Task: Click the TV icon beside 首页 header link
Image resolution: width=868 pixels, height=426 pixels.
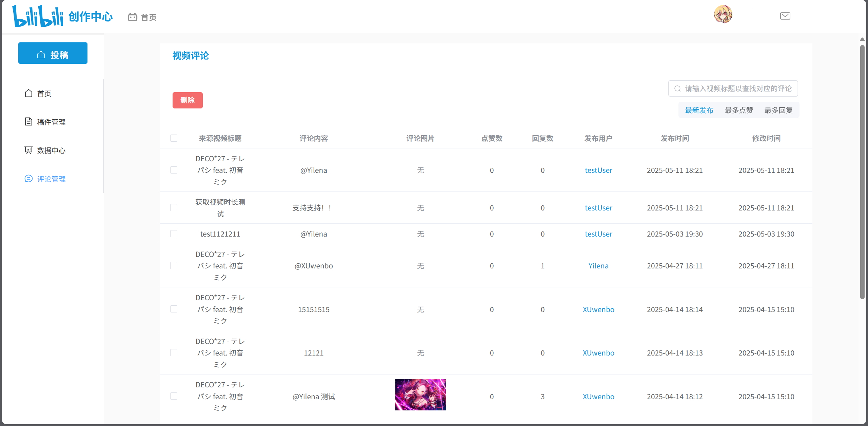Action: pyautogui.click(x=132, y=17)
